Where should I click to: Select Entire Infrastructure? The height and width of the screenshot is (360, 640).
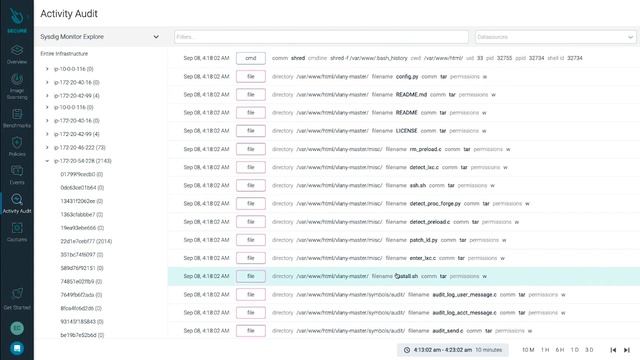tap(64, 53)
